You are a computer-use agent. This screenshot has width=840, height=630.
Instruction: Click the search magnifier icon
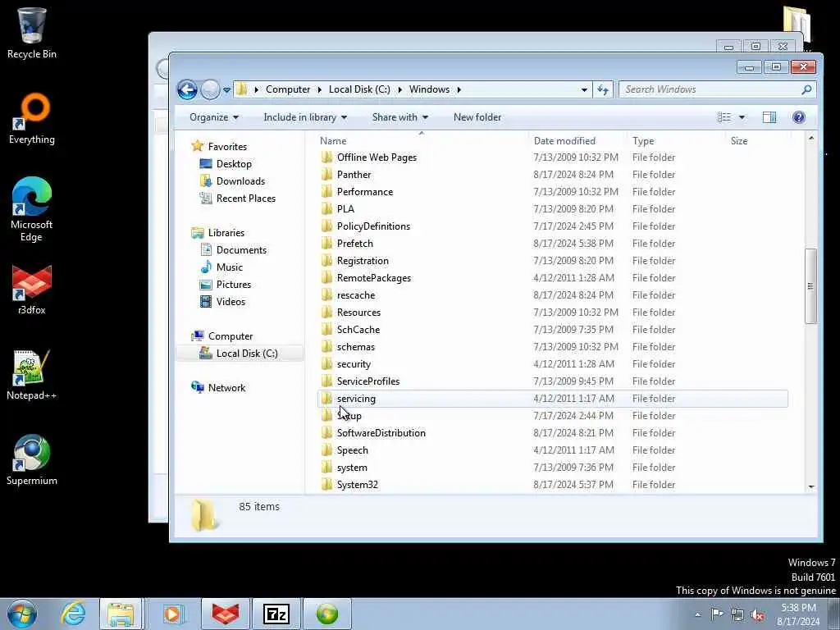point(806,89)
